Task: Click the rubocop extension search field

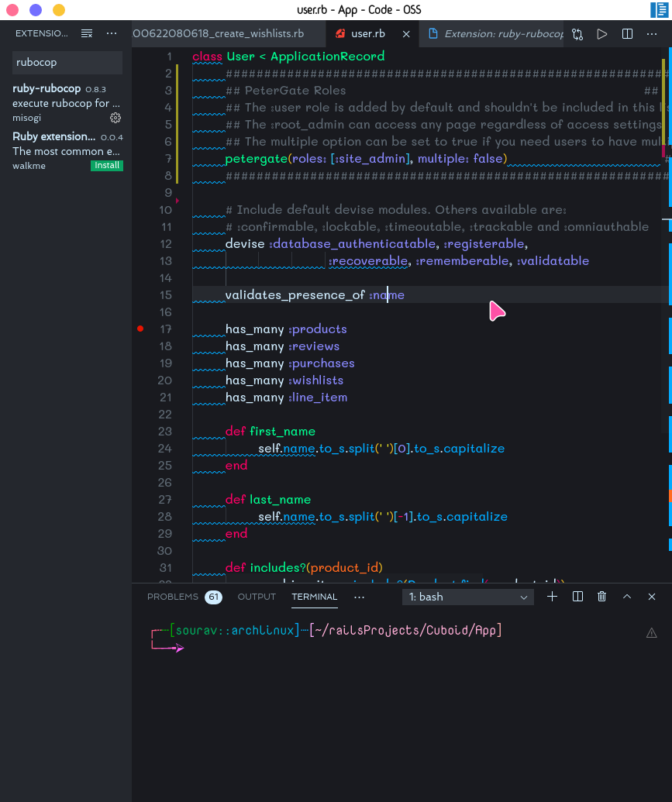Action: click(67, 62)
